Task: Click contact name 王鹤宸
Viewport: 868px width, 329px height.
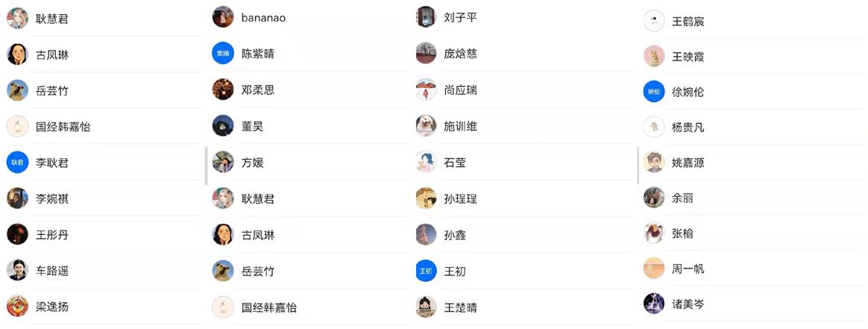Action: pyautogui.click(x=688, y=21)
